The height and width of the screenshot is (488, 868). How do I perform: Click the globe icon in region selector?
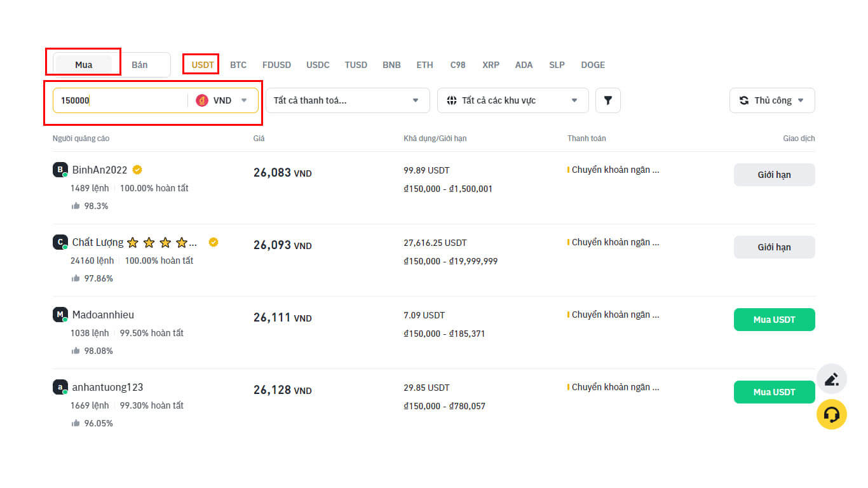(x=451, y=100)
